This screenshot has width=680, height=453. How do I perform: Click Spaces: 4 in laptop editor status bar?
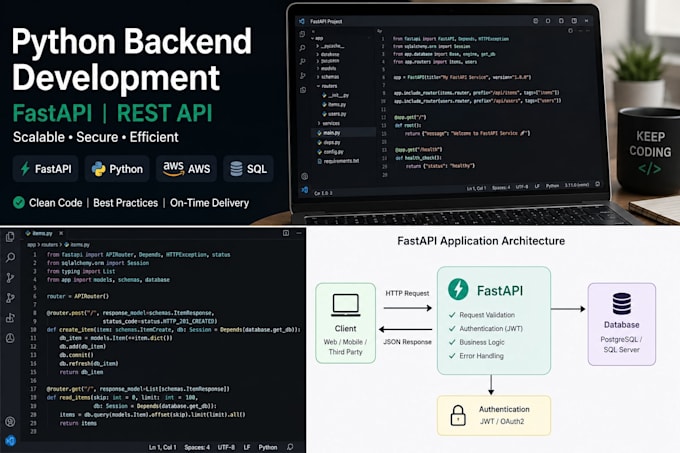point(501,188)
